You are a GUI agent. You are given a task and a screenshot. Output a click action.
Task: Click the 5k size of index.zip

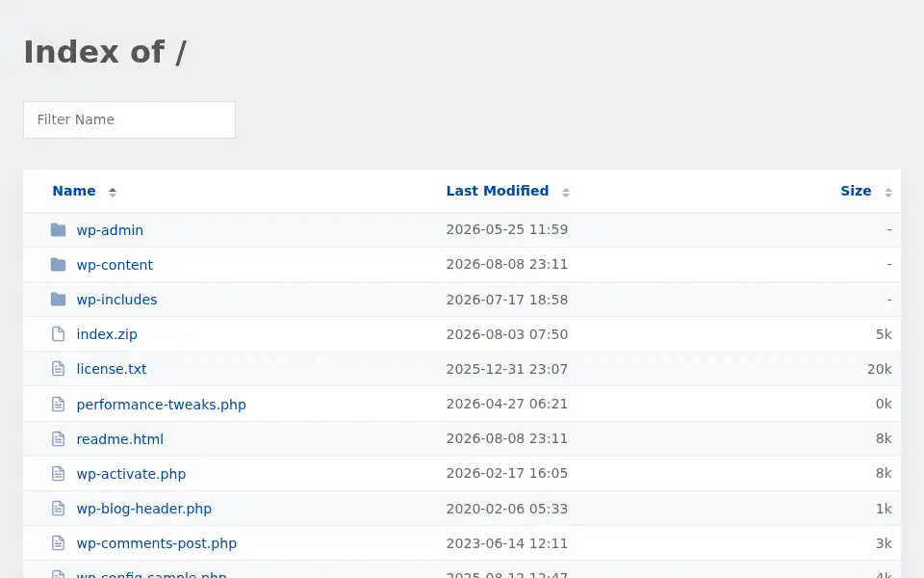[884, 334]
